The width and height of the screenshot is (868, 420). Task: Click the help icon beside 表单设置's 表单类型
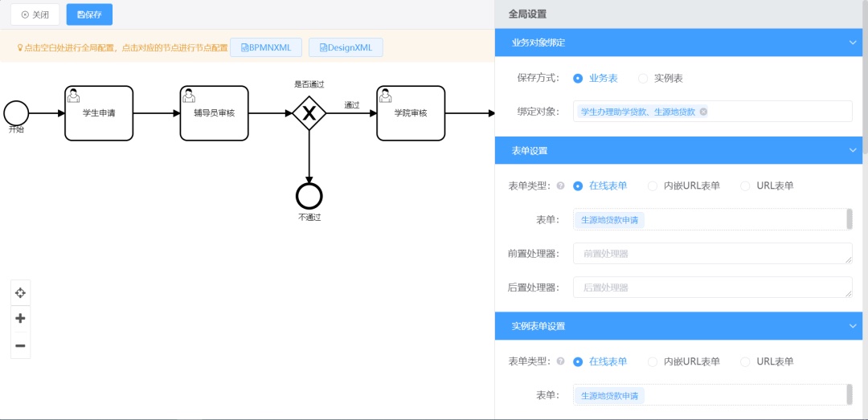pos(560,186)
